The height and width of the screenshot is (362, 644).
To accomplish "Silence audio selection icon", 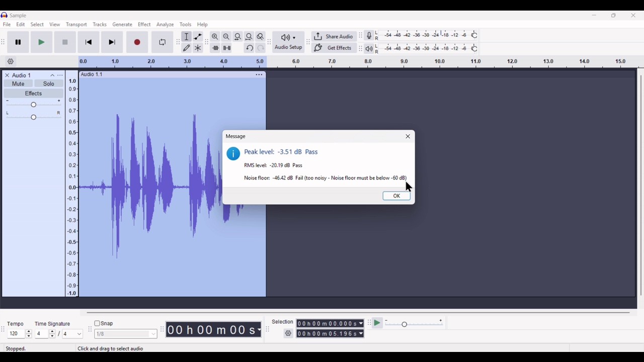I will [x=227, y=48].
